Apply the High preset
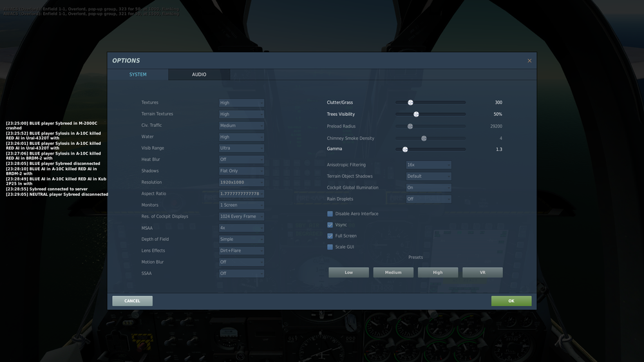644x362 pixels. (438, 272)
